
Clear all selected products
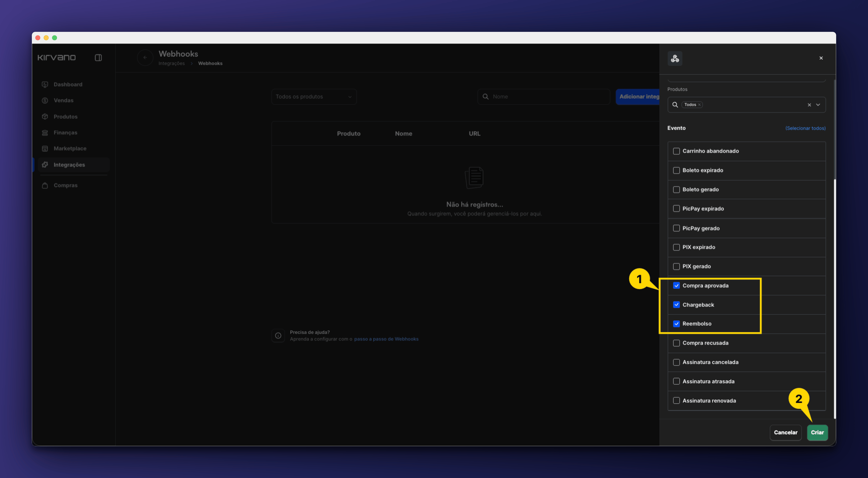click(809, 105)
